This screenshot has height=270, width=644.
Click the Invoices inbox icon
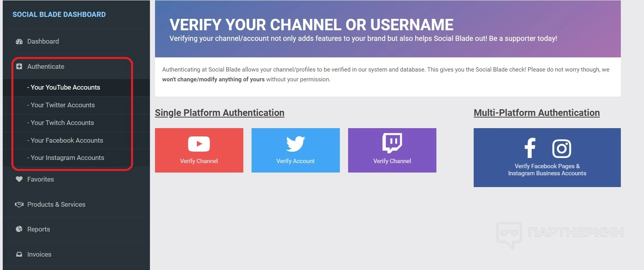click(19, 254)
